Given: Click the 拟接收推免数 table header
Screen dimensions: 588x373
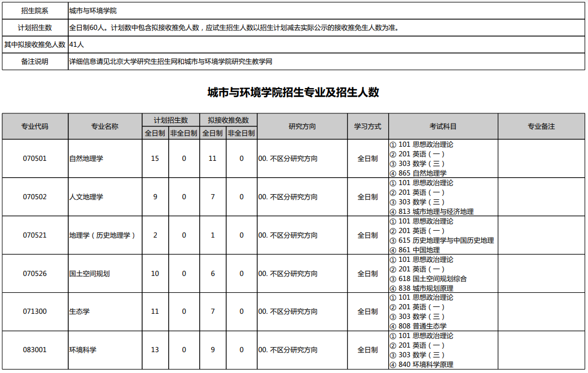Looking at the screenshot, I should pos(228,120).
